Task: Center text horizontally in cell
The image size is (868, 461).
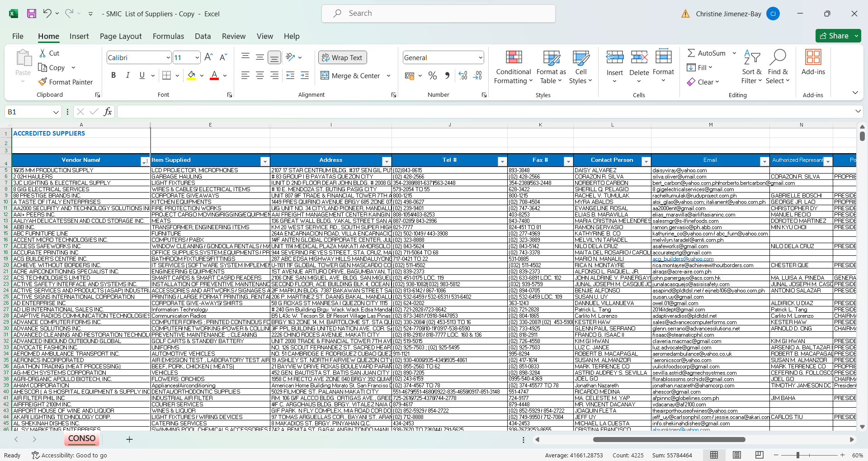Action: click(260, 75)
